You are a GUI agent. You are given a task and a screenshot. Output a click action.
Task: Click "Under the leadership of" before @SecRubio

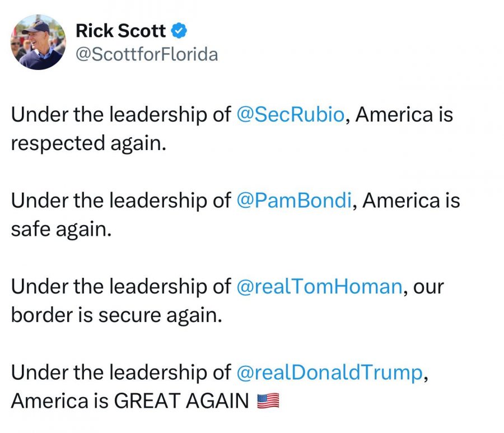pos(120,115)
